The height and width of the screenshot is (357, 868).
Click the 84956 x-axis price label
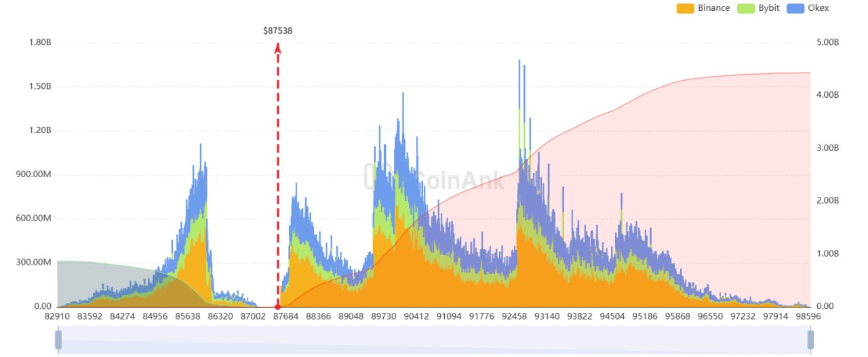pyautogui.click(x=156, y=316)
